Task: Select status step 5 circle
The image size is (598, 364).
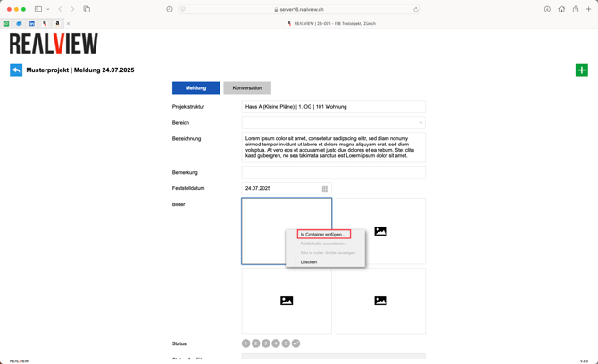Action: coord(286,343)
